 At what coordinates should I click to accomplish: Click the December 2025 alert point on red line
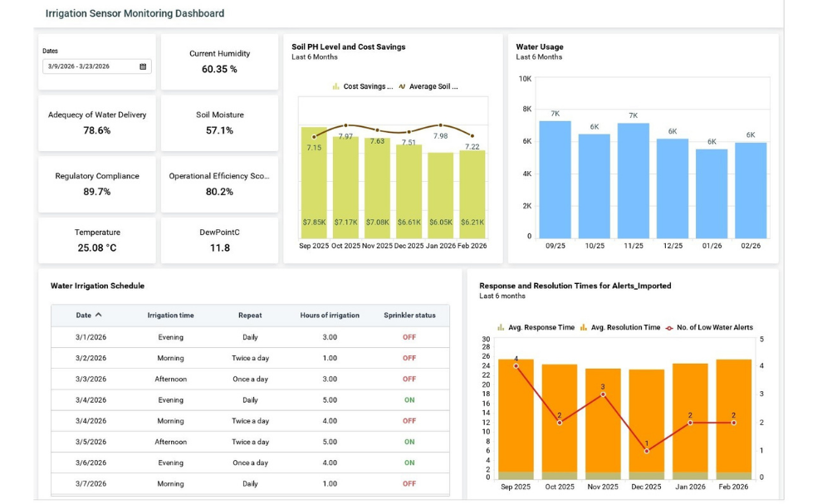[647, 450]
